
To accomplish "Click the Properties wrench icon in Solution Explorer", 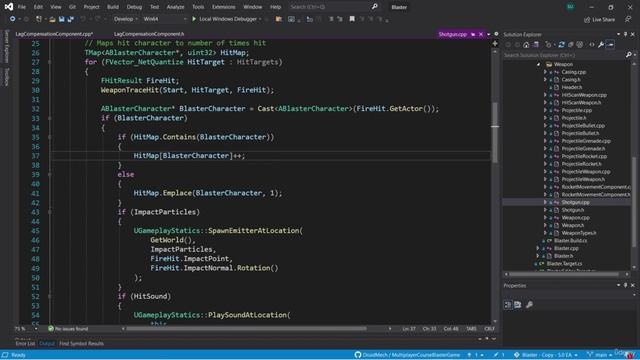I will pos(601,44).
